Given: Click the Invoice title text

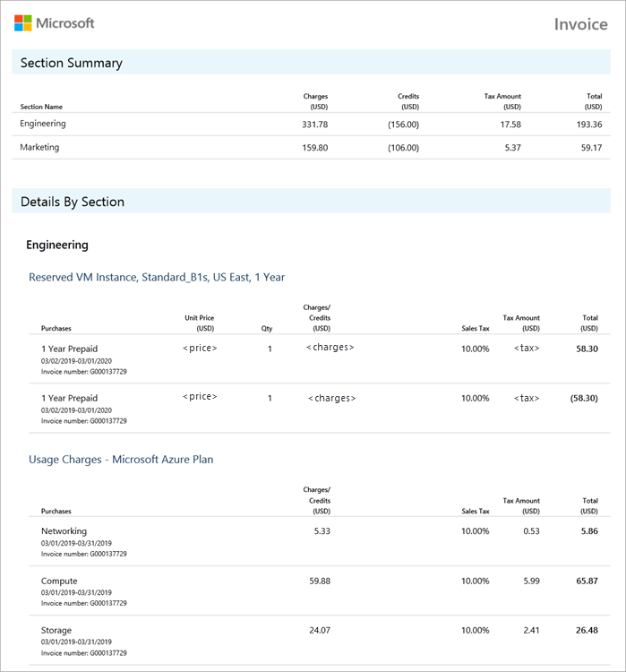Looking at the screenshot, I should point(580,24).
